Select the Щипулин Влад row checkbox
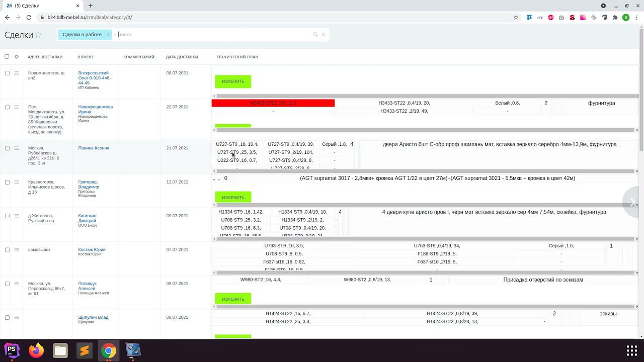The height and width of the screenshot is (362, 644). click(7, 317)
